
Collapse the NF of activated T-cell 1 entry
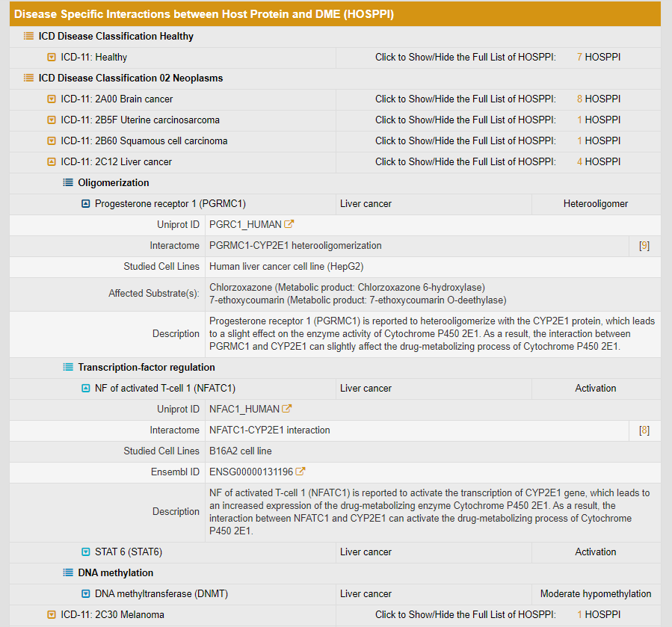coord(85,388)
